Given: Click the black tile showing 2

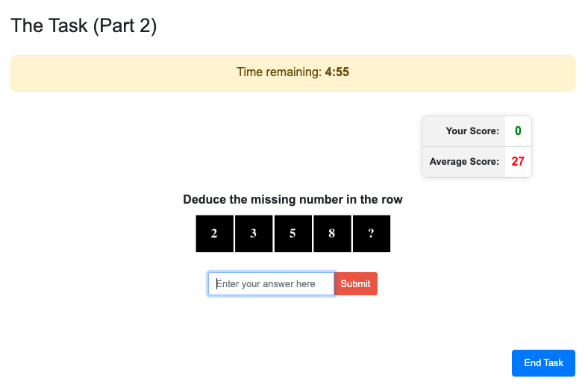Looking at the screenshot, I should click(x=214, y=233).
